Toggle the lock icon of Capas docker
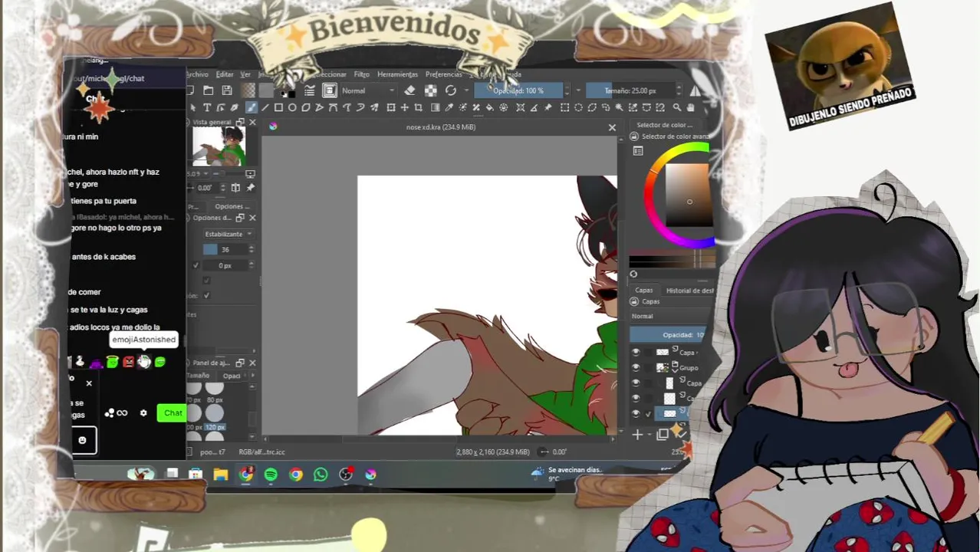The image size is (980, 552). coord(634,301)
